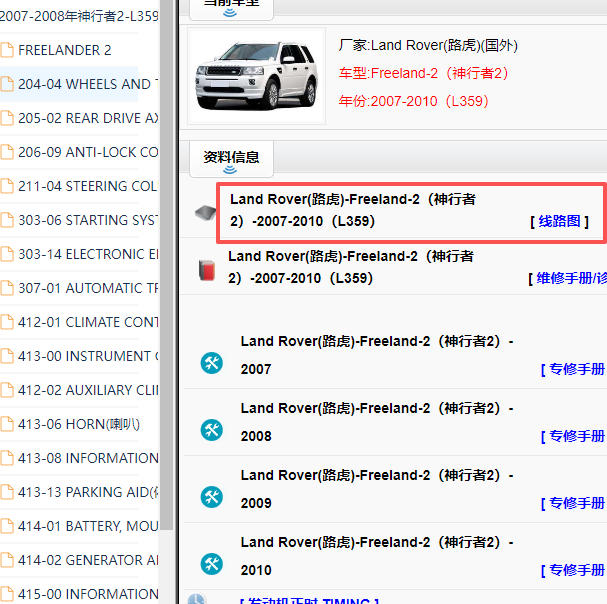Click the 413-06 HORN page icon

6,424
